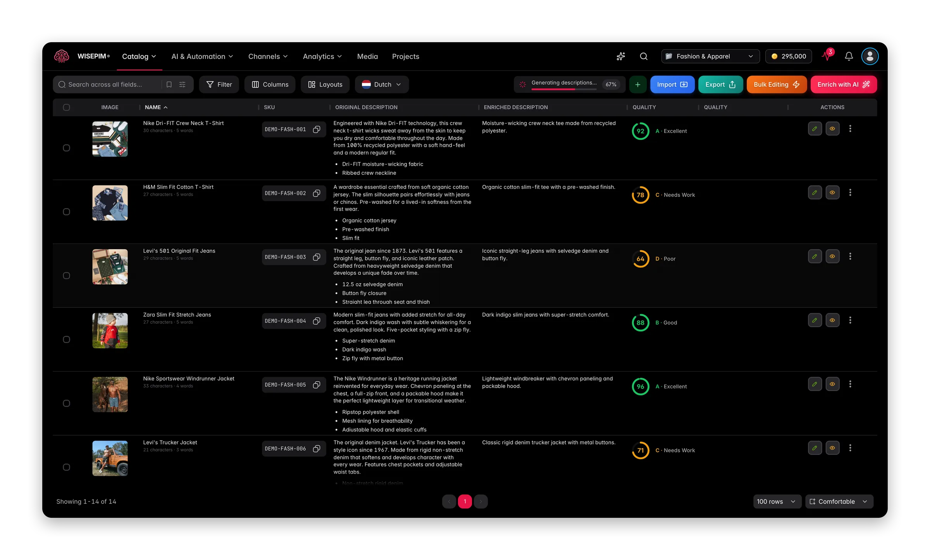The width and height of the screenshot is (930, 560).
Task: View Zara Slim Fit Stretch Jeans via eye icon
Action: pos(832,320)
